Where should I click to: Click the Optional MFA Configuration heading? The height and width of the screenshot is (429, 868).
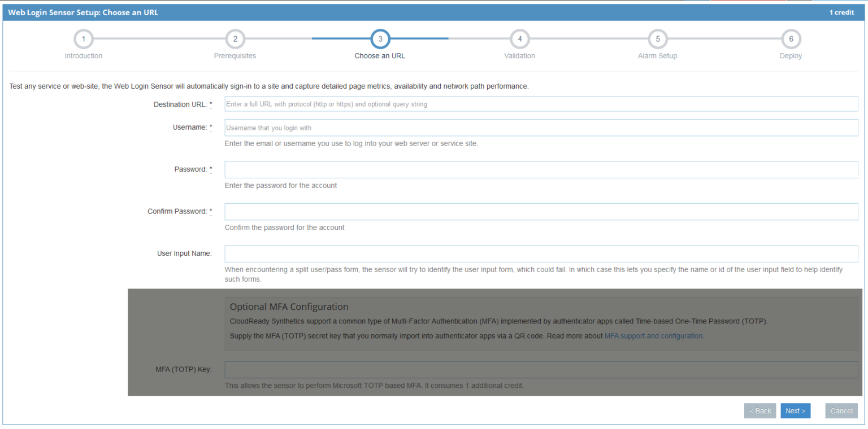289,306
